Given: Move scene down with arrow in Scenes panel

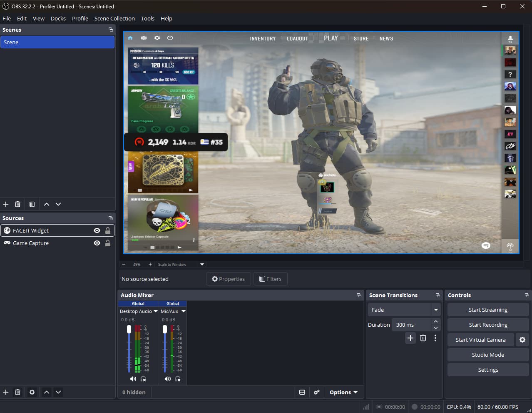Looking at the screenshot, I should (x=58, y=204).
